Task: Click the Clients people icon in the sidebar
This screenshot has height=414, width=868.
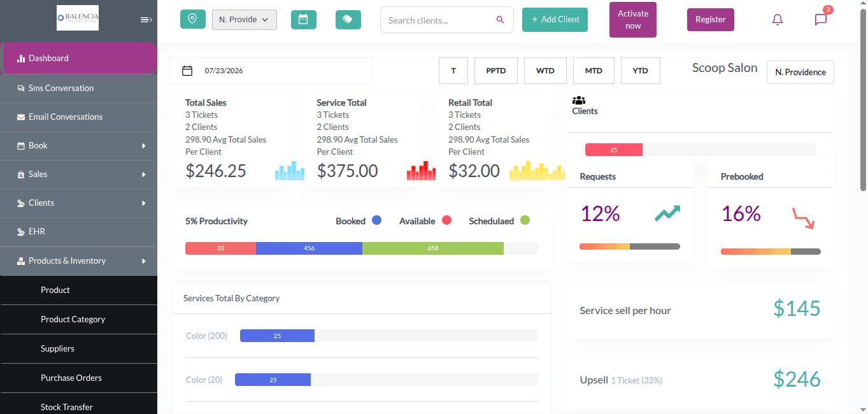Action: tap(21, 203)
